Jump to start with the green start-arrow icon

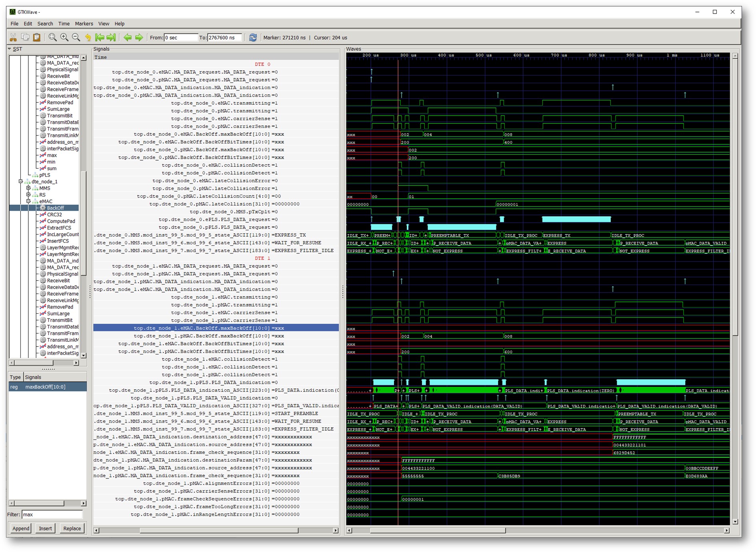tap(100, 38)
